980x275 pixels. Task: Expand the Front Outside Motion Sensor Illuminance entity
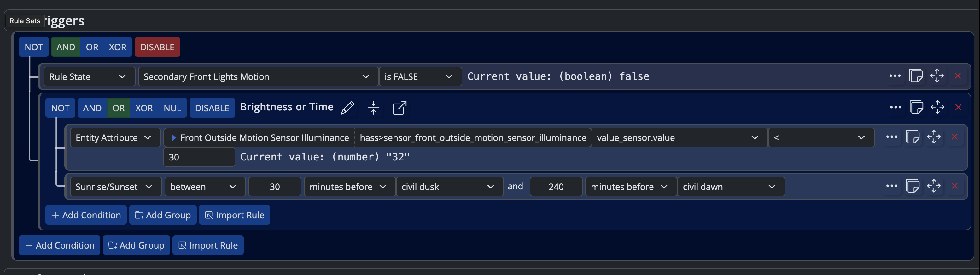pos(173,138)
